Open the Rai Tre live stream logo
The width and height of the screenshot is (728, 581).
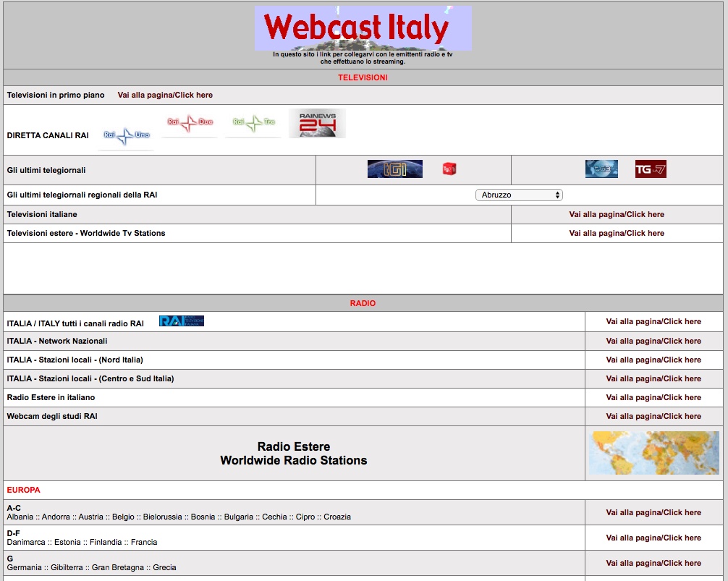point(253,124)
